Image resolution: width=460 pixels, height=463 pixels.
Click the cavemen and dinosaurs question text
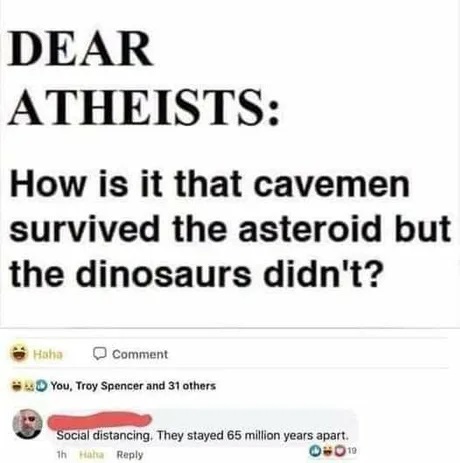(x=230, y=227)
